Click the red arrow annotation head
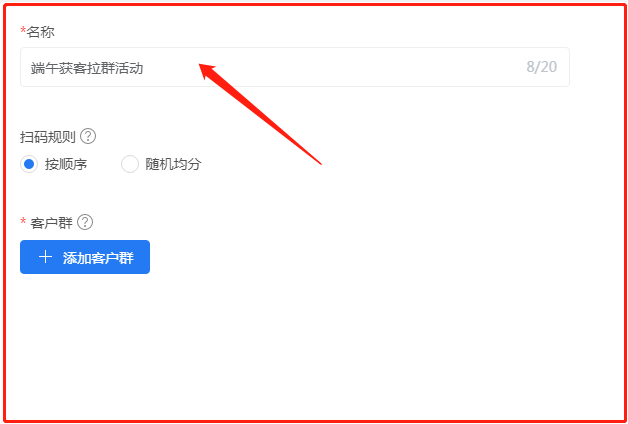The height and width of the screenshot is (424, 628). (x=208, y=70)
